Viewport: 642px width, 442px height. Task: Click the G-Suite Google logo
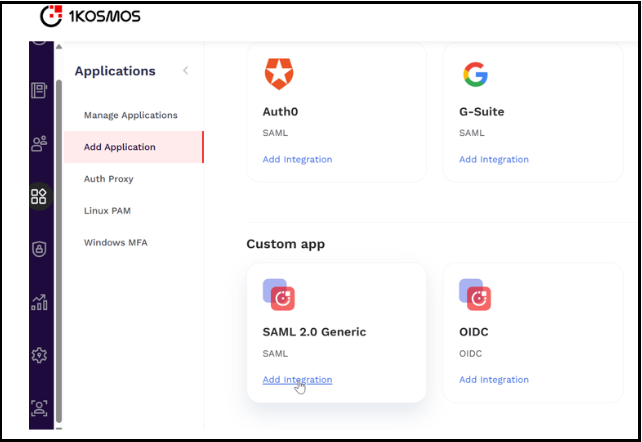[474, 74]
